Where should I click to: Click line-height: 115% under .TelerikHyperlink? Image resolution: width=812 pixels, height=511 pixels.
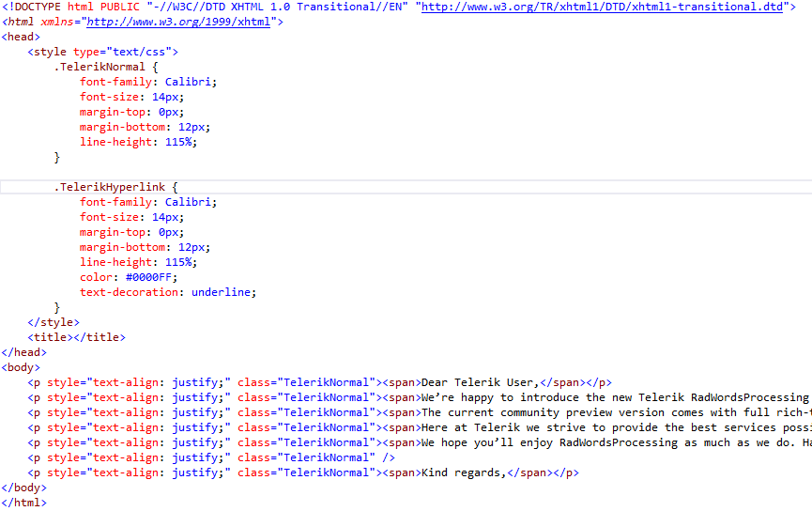(138, 262)
